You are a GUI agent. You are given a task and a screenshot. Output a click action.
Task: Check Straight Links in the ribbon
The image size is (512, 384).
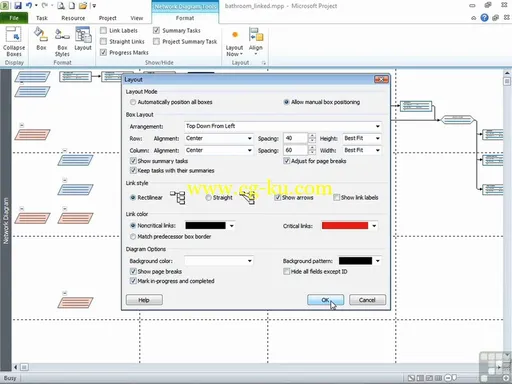pos(104,41)
